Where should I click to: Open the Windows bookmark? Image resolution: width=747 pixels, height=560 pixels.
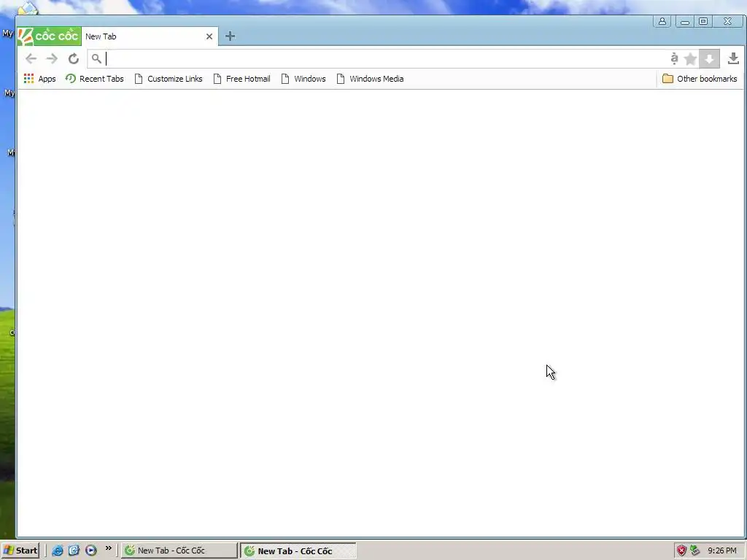coord(303,79)
